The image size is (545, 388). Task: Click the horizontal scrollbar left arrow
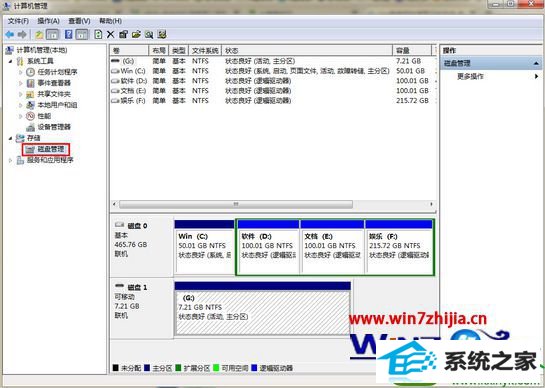(x=114, y=204)
